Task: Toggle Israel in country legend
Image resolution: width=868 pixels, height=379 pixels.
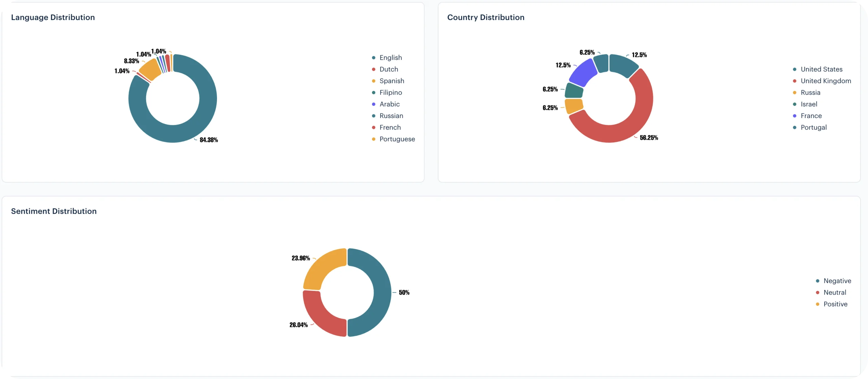Action: [x=805, y=104]
